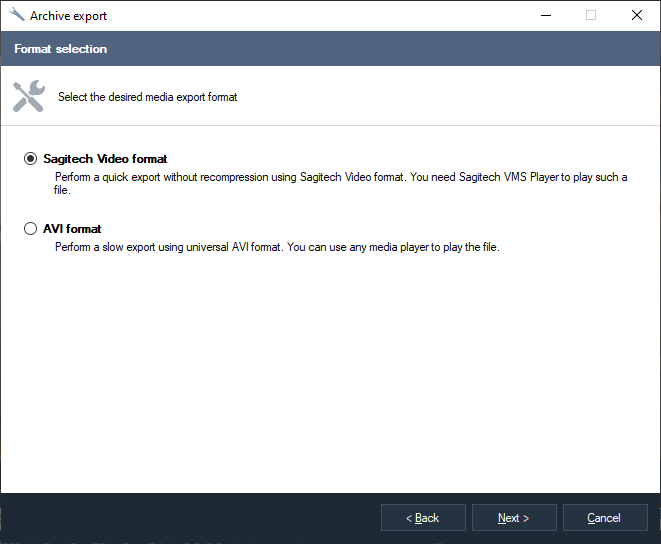
Task: Click the blank white area below AVI description
Action: (x=330, y=371)
